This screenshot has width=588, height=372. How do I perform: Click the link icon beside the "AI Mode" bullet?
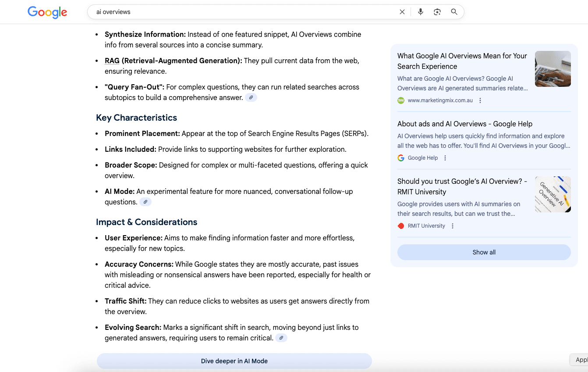145,201
